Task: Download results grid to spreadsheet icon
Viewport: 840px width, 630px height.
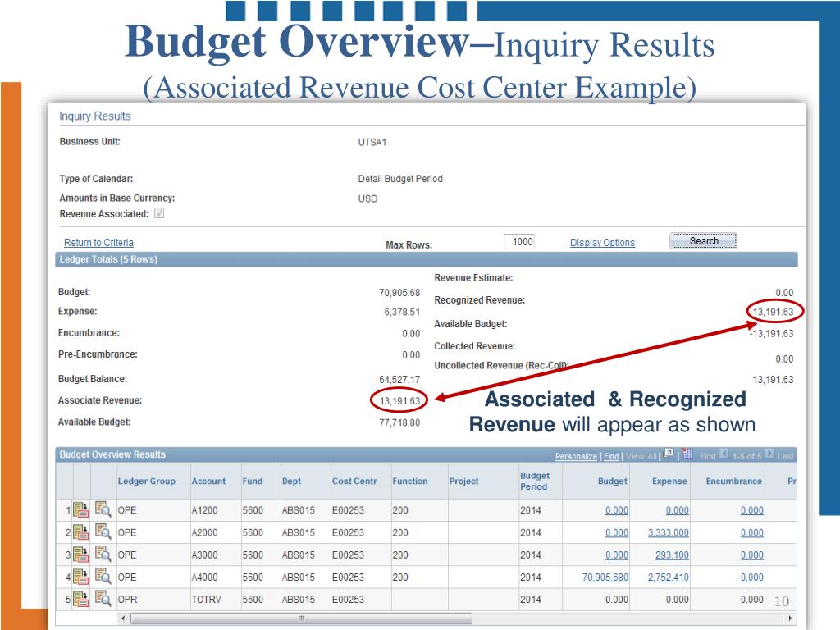Action: (688, 454)
